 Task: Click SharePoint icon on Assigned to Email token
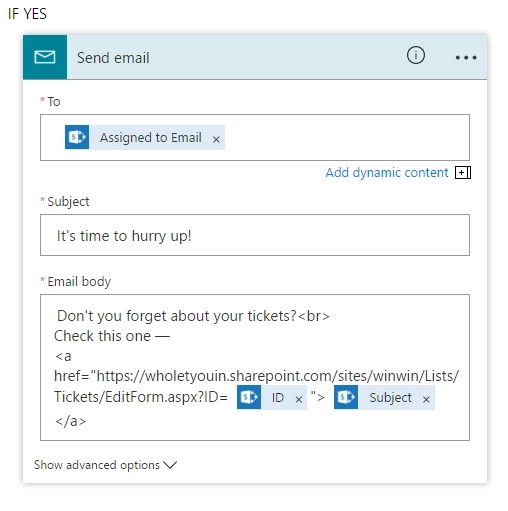tap(77, 137)
